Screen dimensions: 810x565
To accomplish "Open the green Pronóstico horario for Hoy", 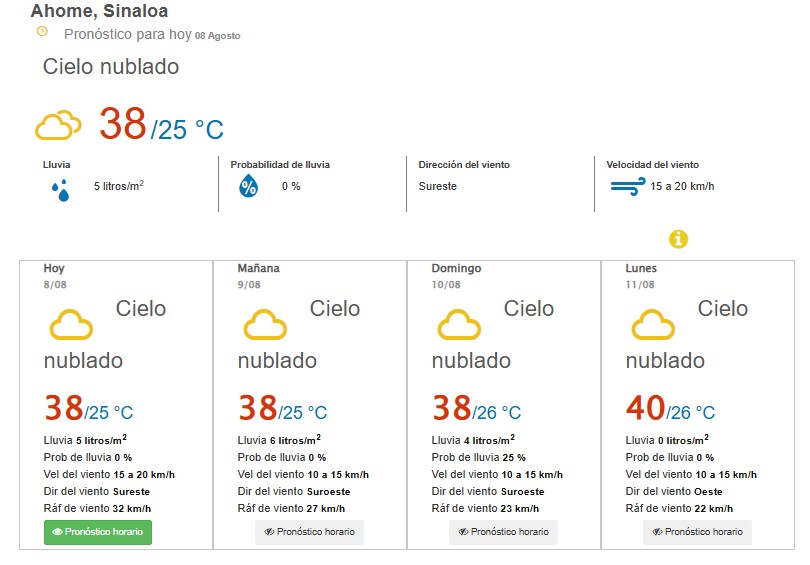I will tap(98, 532).
